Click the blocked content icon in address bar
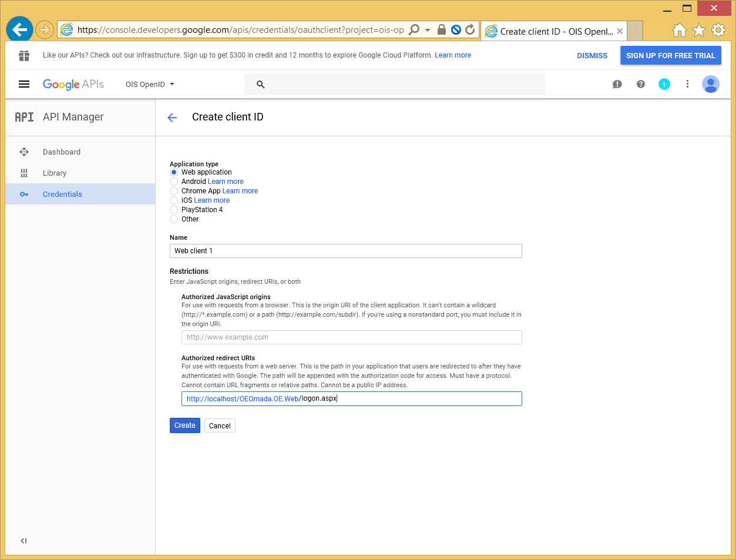 (456, 29)
